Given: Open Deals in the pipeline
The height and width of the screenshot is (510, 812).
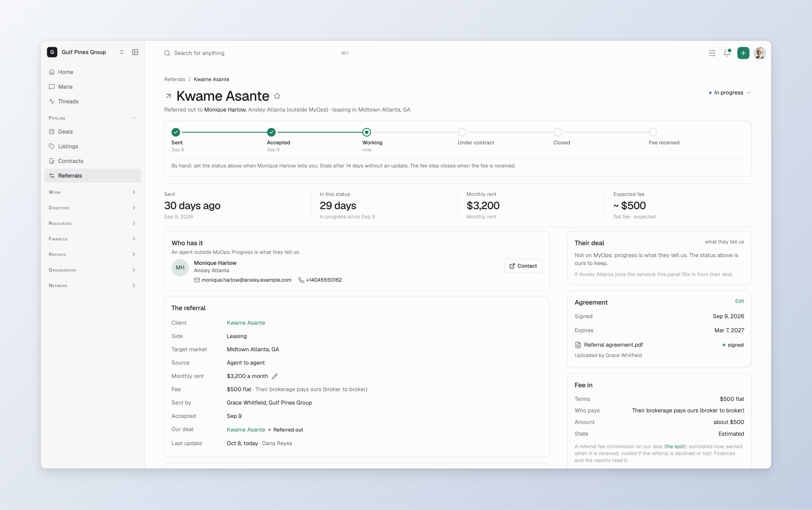Looking at the screenshot, I should (x=93, y=132).
